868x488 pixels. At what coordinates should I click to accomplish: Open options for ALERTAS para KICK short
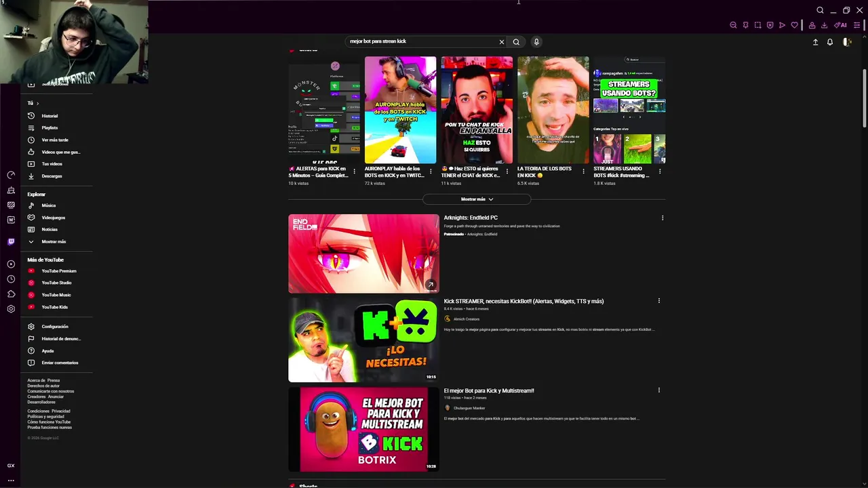point(354,171)
